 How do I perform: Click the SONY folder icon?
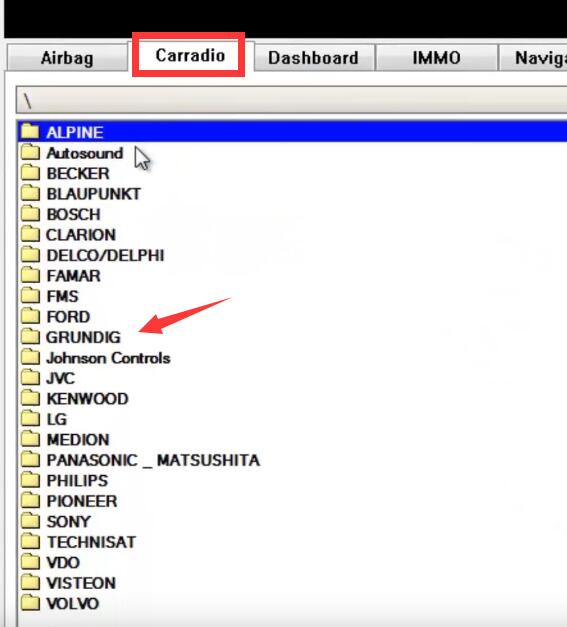(x=30, y=521)
